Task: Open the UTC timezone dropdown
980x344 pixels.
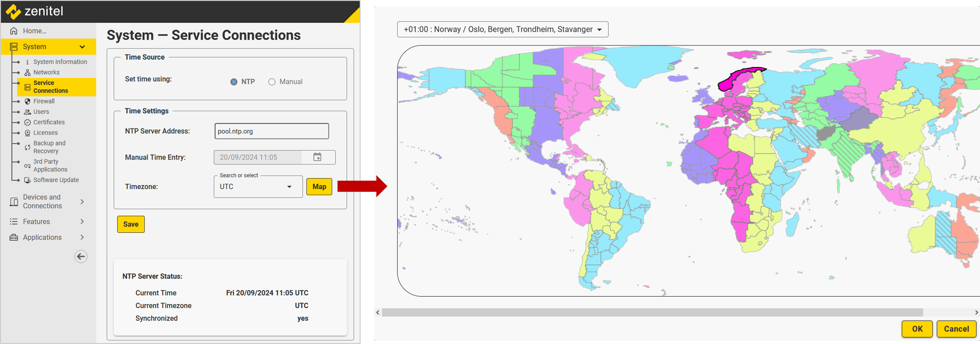Action: 258,187
